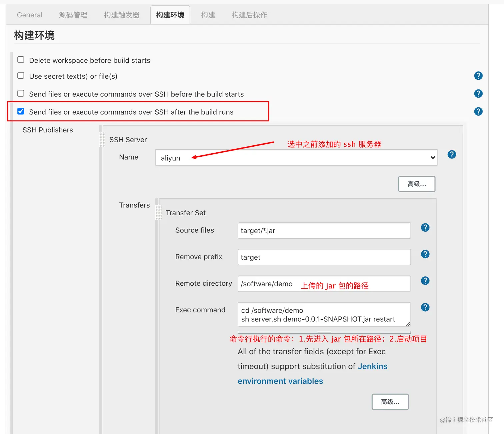Show help for Remove prefix field
Image resolution: width=504 pixels, height=434 pixels.
point(425,254)
